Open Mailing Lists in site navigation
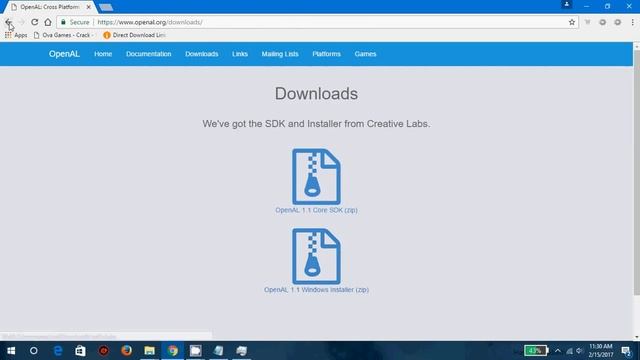The width and height of the screenshot is (640, 360). (x=280, y=54)
